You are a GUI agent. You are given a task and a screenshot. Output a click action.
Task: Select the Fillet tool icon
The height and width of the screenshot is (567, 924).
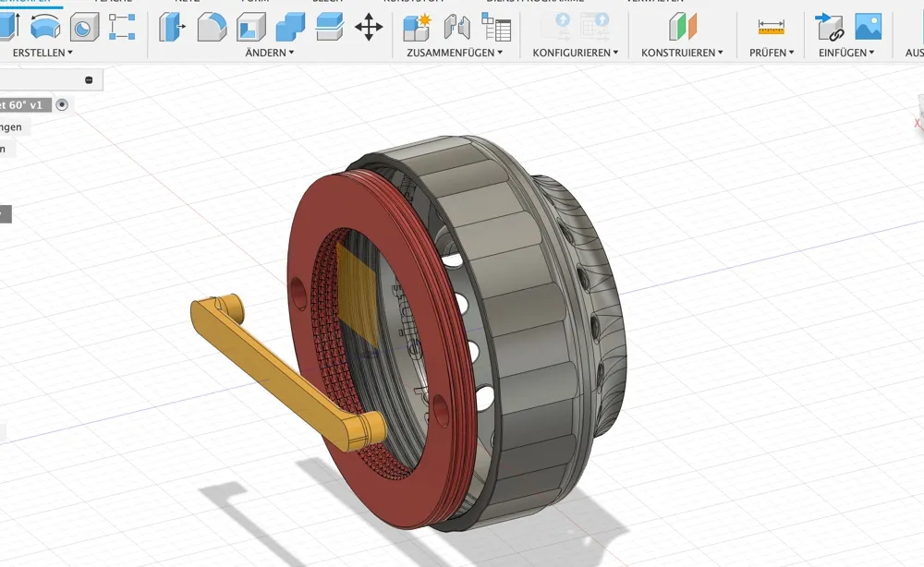point(212,27)
